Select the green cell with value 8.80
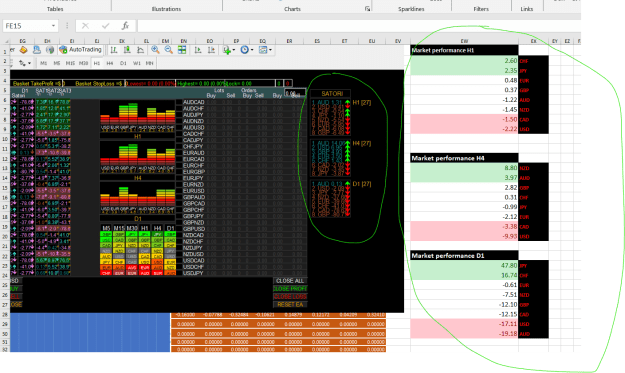Viewport: 625px width, 373px height. coord(464,168)
